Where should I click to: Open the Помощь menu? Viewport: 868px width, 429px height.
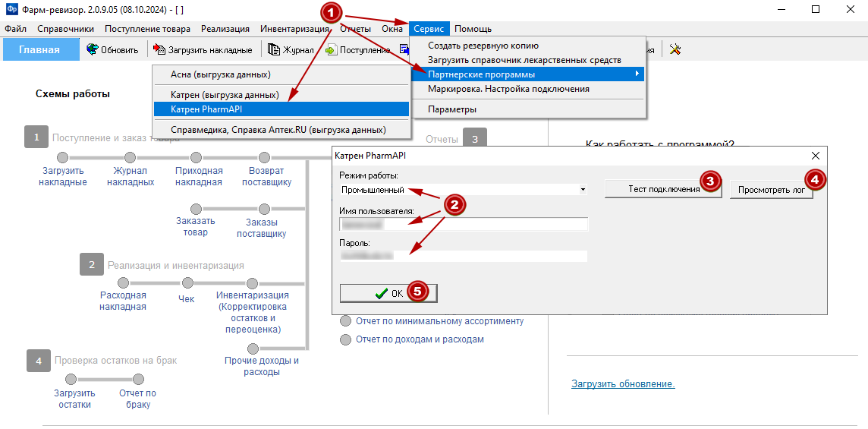tap(473, 29)
